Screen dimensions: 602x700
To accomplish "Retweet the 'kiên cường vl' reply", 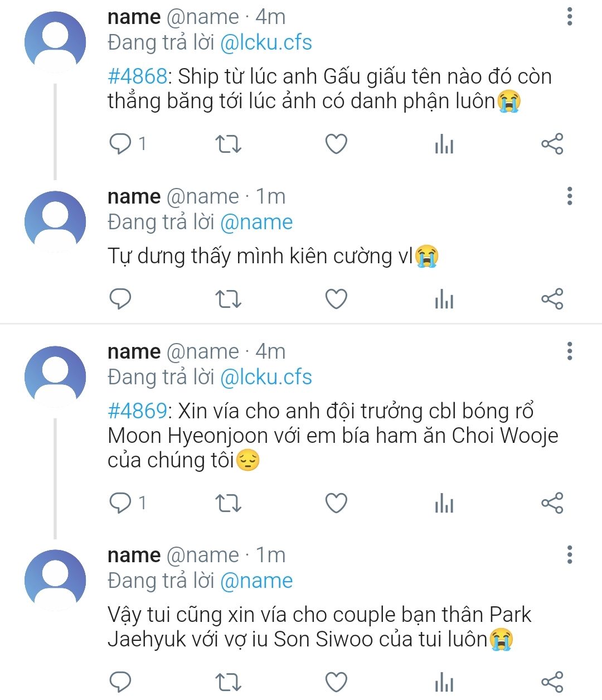I will pyautogui.click(x=228, y=299).
